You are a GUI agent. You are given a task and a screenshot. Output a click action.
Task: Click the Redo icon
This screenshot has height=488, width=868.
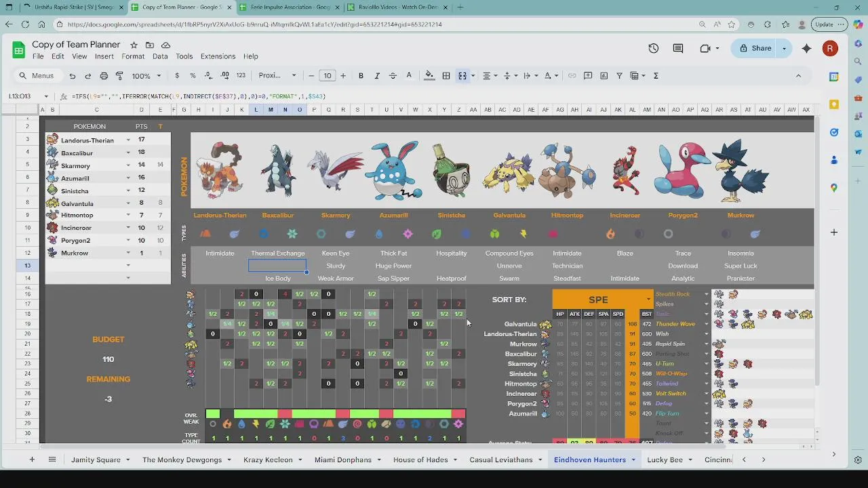click(x=87, y=76)
